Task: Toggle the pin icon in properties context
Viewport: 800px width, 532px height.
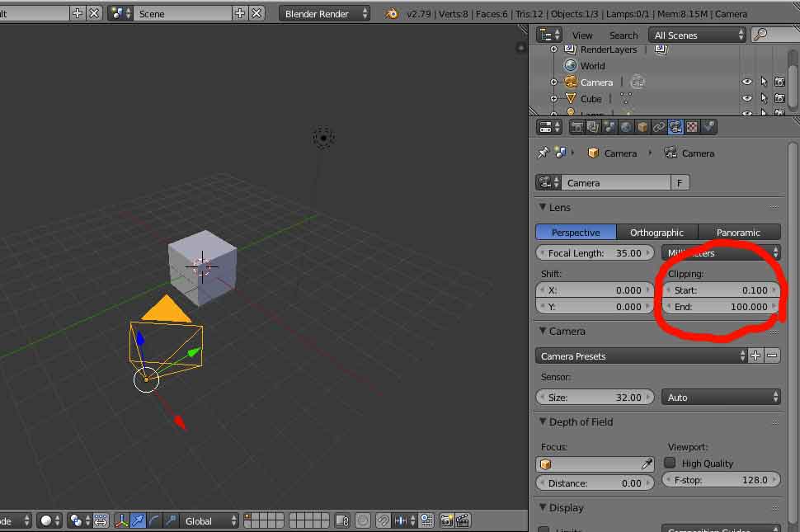Action: click(x=543, y=153)
